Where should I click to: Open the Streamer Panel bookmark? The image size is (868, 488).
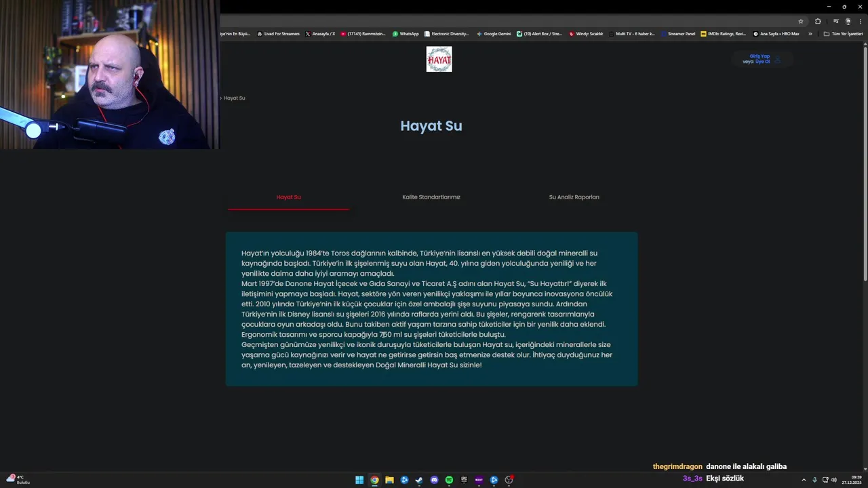pyautogui.click(x=678, y=34)
